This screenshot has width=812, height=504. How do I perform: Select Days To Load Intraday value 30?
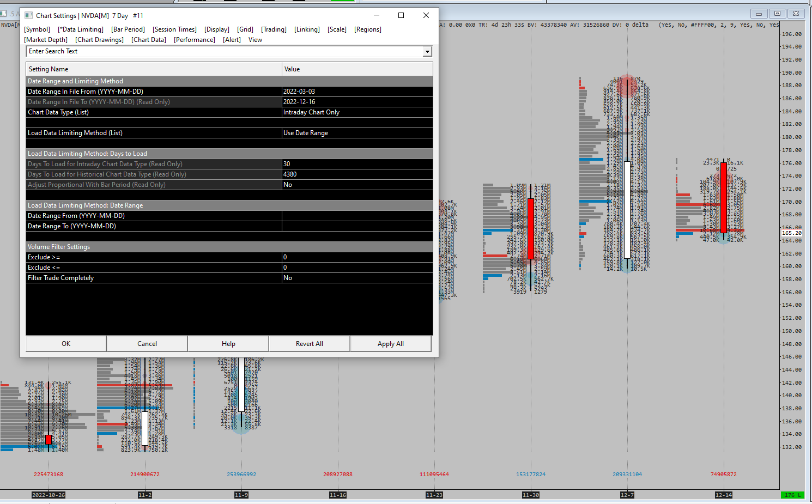tap(357, 164)
